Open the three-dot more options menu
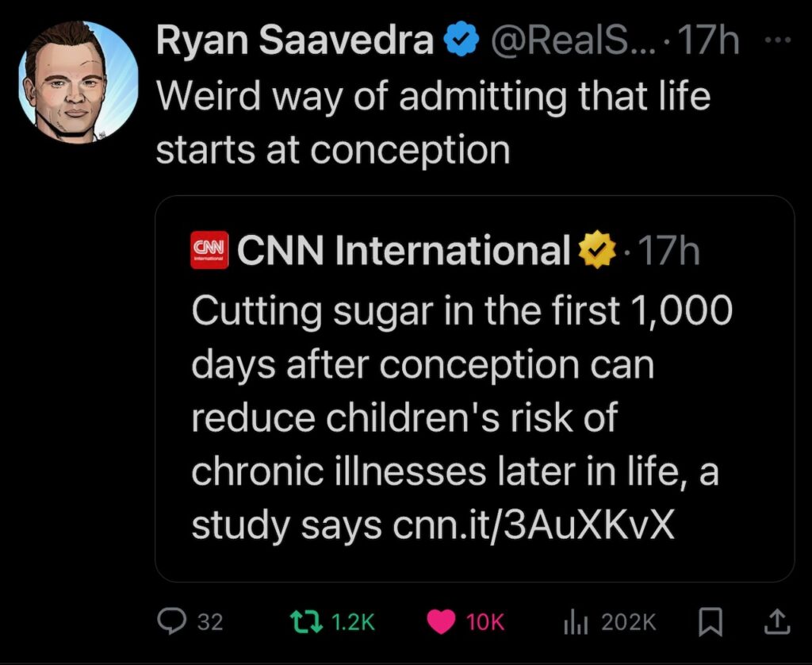This screenshot has width=812, height=665. click(782, 40)
